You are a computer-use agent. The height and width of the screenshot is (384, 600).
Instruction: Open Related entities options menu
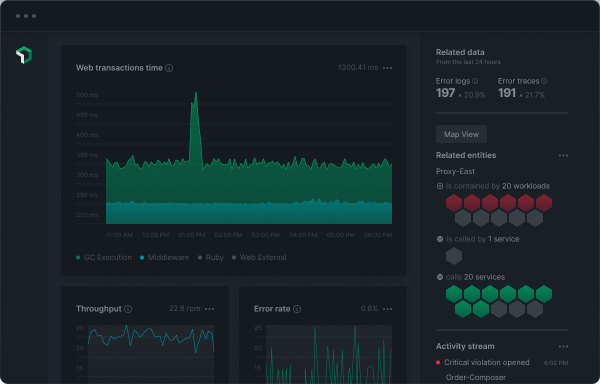tap(563, 155)
